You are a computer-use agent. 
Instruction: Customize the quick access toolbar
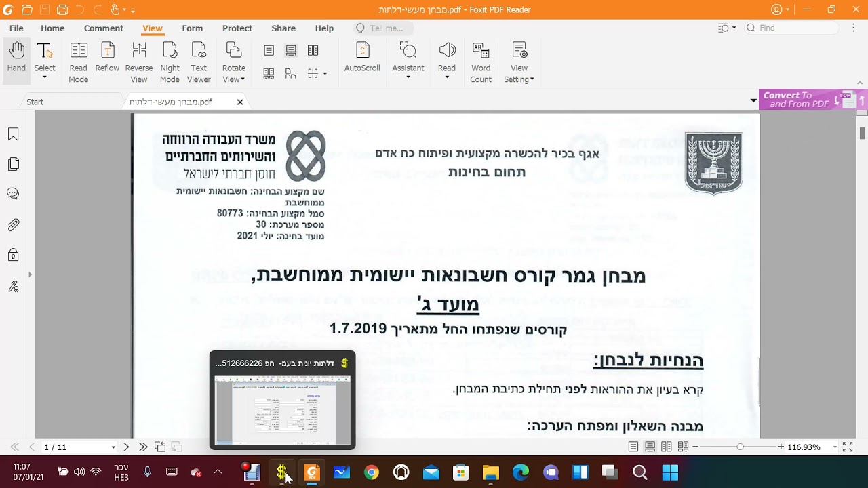(x=133, y=10)
